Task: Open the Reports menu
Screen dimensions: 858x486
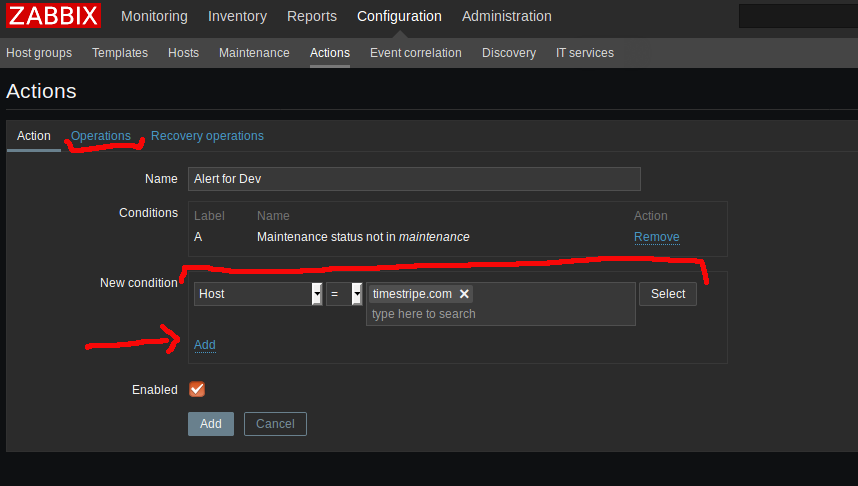Action: tap(311, 16)
